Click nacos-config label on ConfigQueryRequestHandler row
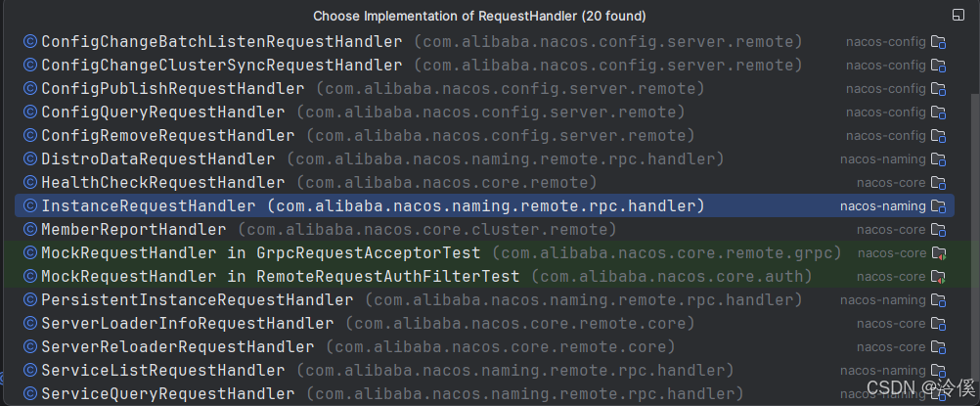 pyautogui.click(x=886, y=112)
